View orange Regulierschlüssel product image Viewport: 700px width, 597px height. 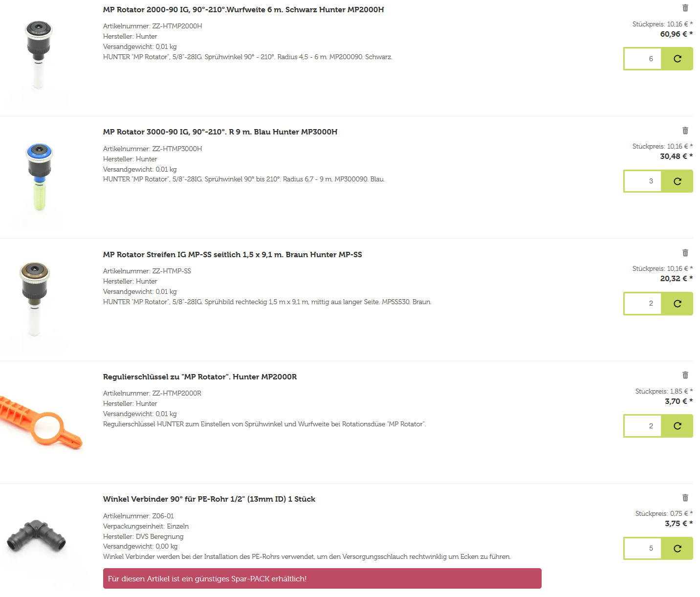[41, 423]
